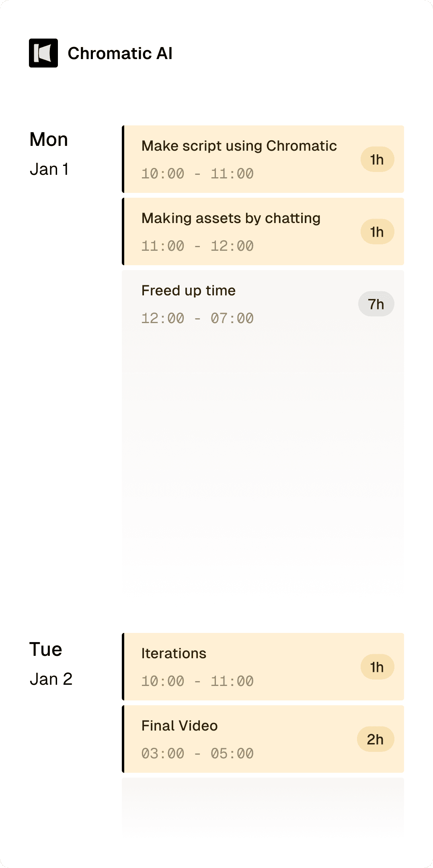Click the 2h duration badge

point(375,739)
